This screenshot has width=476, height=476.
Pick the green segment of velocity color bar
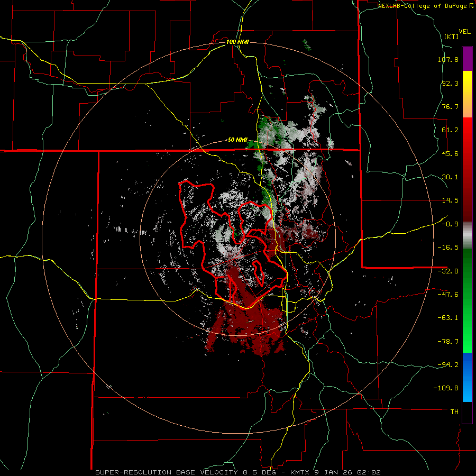tap(467, 300)
